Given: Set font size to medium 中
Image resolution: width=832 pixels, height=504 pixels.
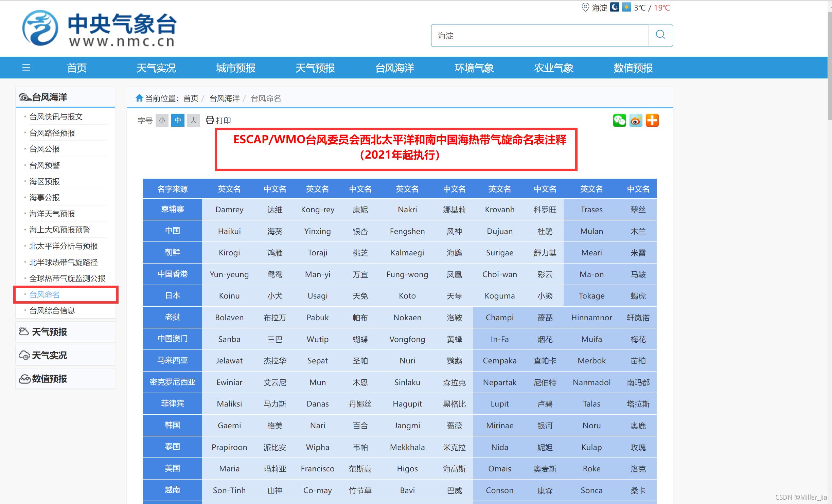Looking at the screenshot, I should tap(178, 120).
